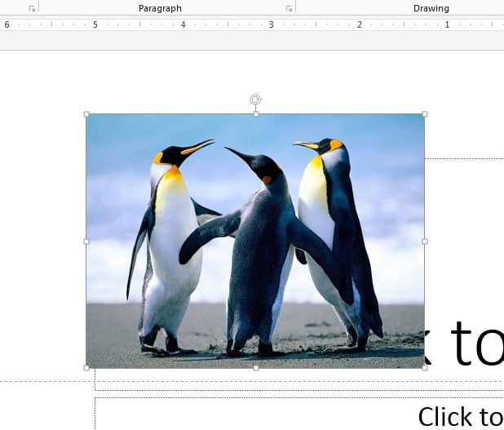
Task: Click the rotation handle above the picture
Action: (255, 100)
